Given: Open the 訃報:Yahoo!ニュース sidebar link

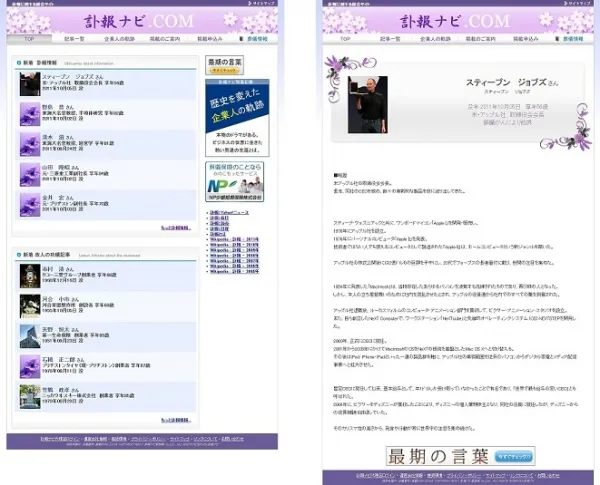Looking at the screenshot, I should (229, 212).
